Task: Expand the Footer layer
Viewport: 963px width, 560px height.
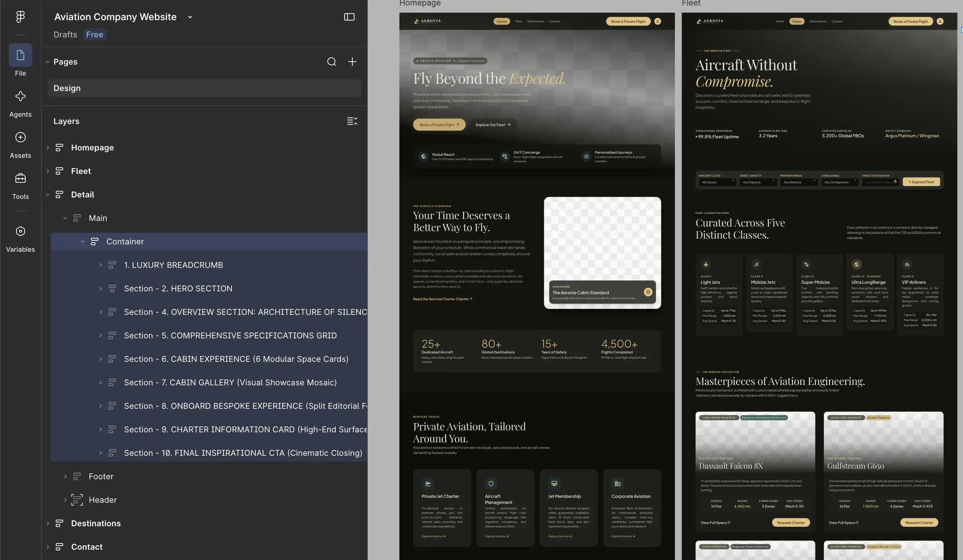Action: tap(65, 476)
